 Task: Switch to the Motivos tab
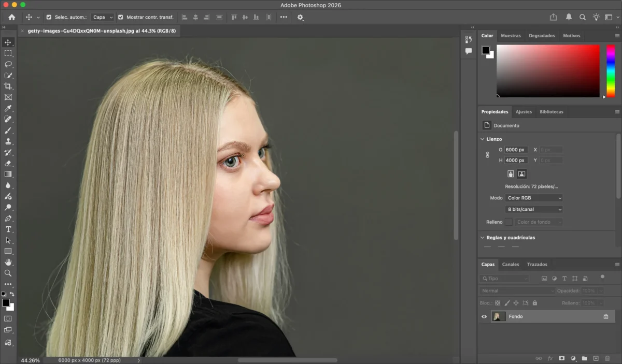[x=572, y=36]
